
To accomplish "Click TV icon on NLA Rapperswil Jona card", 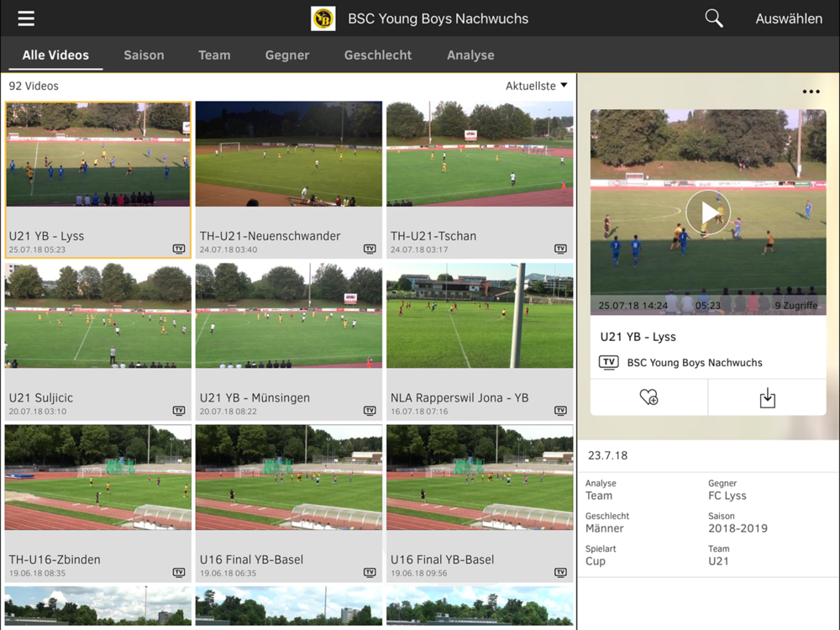I will [x=560, y=411].
